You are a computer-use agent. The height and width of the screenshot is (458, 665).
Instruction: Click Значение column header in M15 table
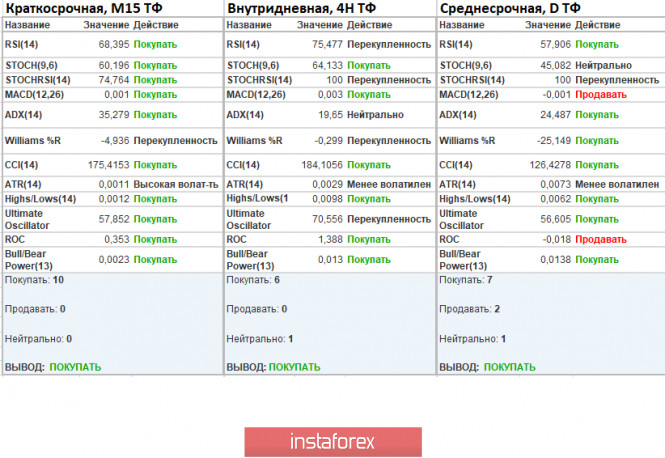[106, 25]
